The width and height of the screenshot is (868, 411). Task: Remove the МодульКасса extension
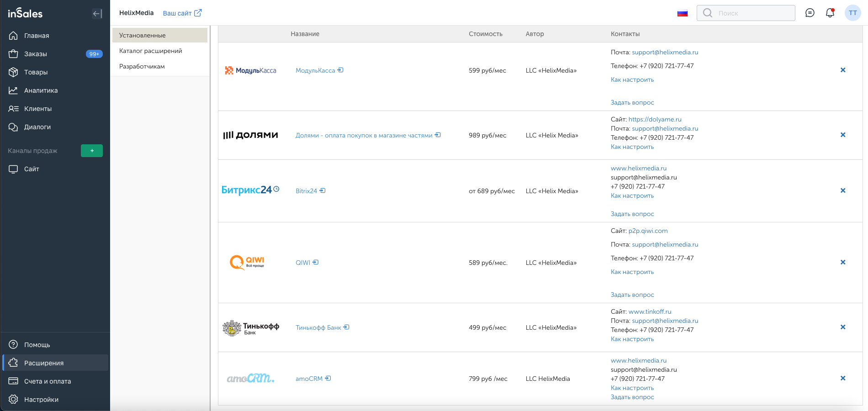843,70
